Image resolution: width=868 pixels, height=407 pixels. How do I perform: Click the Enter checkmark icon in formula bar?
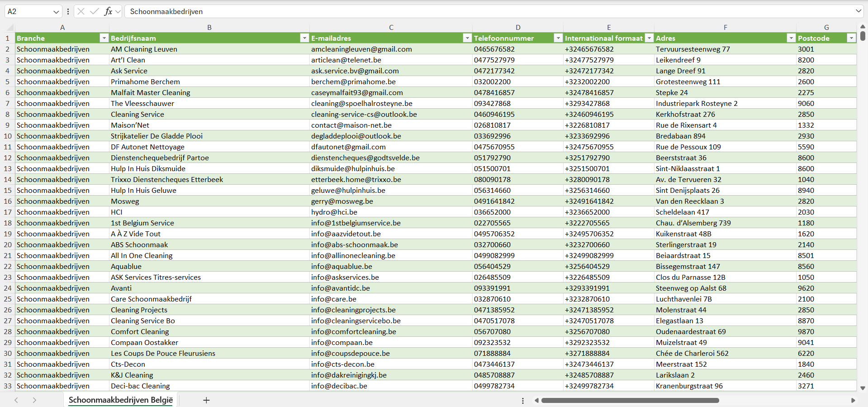(x=94, y=11)
